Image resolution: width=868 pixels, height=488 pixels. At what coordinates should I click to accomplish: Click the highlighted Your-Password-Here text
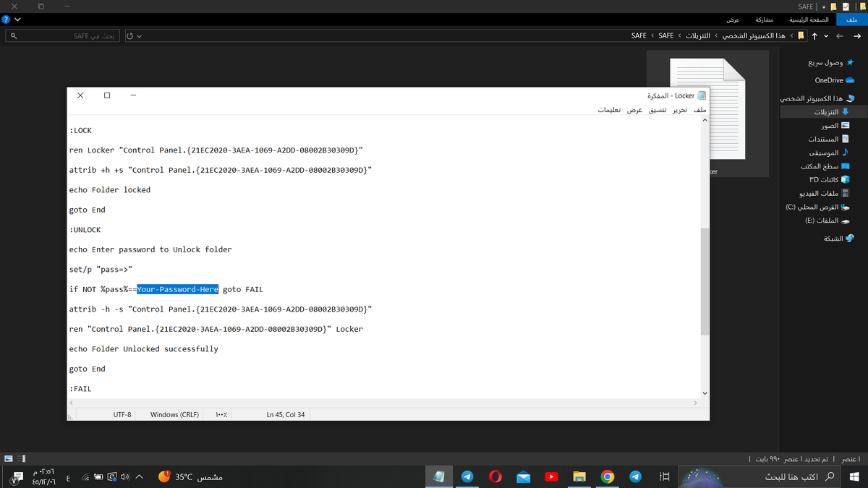click(x=178, y=289)
